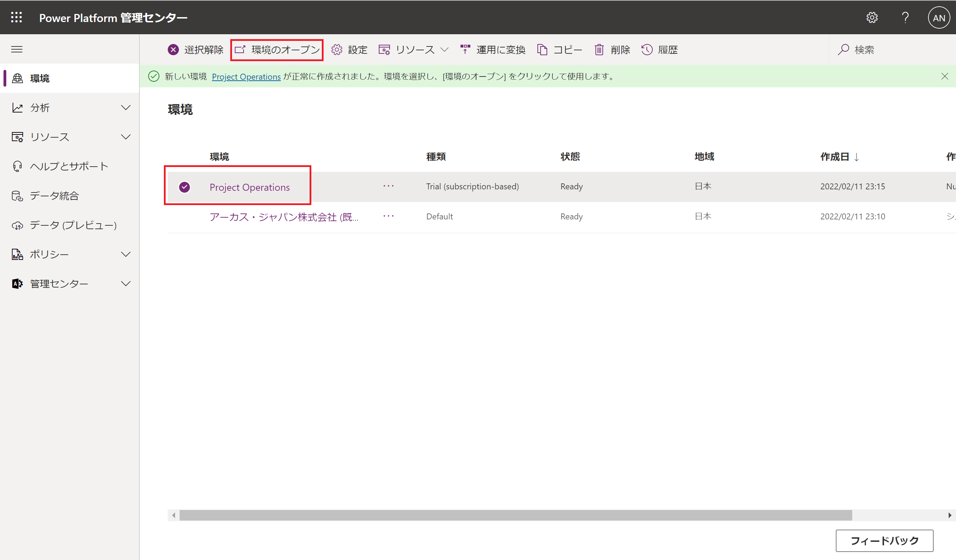Dismiss the green success notification
956x560 pixels.
point(944,76)
